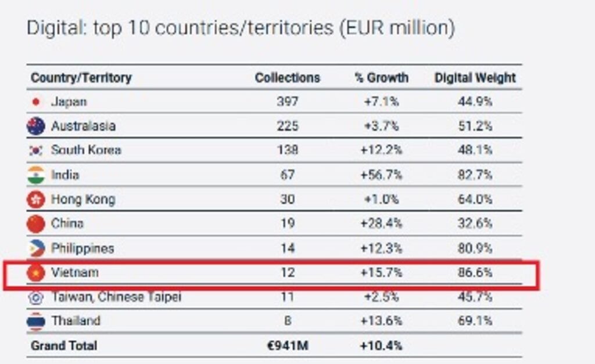This screenshot has height=364, width=595.
Task: Select the % Growth column header
Action: [x=381, y=78]
